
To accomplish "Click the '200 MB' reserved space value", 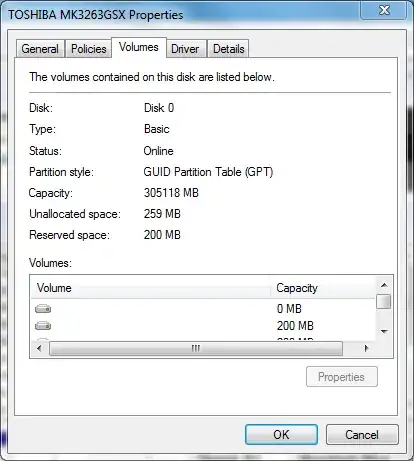I will coord(162,235).
